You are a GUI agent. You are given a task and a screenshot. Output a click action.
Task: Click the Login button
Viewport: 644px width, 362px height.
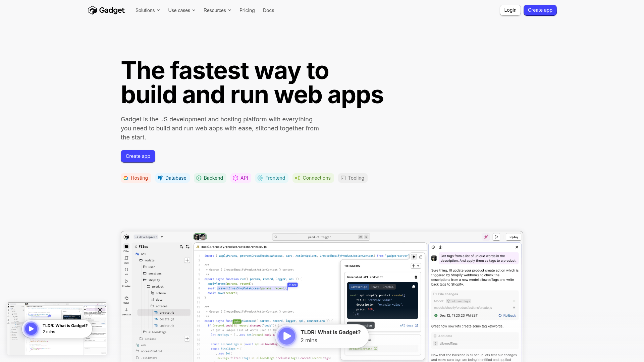pos(510,10)
